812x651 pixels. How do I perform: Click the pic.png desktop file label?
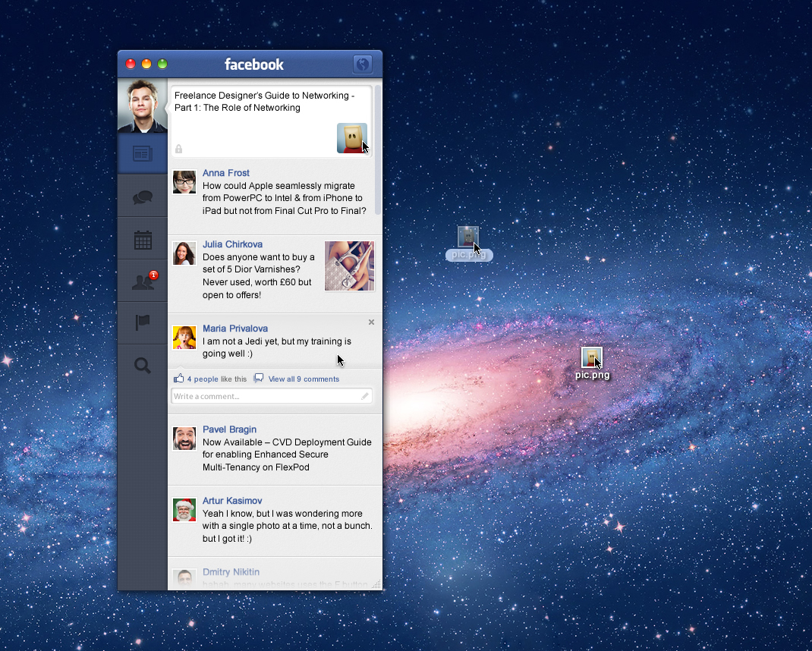[593, 375]
